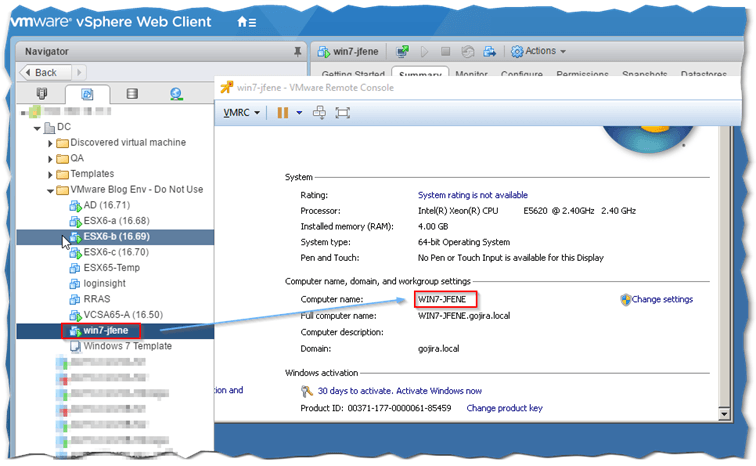Viewport: 756px width, 466px height.
Task: Collapse the DC datacenter node
Action: point(37,128)
